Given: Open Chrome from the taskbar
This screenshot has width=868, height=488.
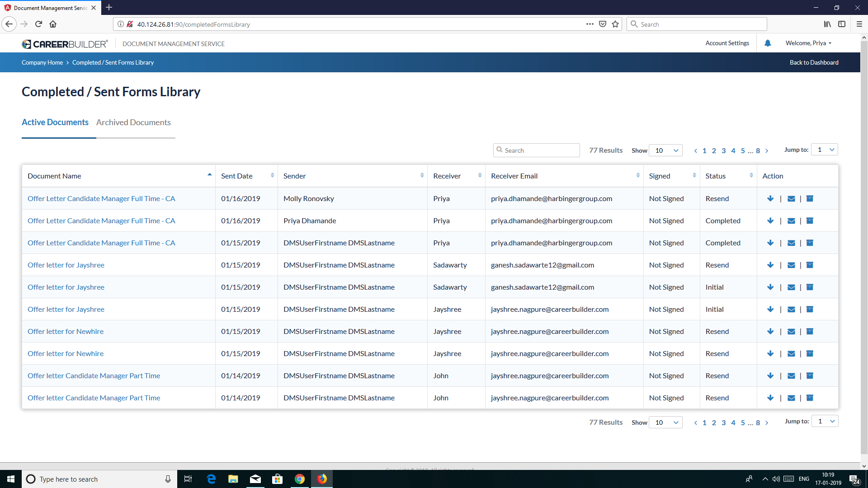Looking at the screenshot, I should pyautogui.click(x=300, y=479).
